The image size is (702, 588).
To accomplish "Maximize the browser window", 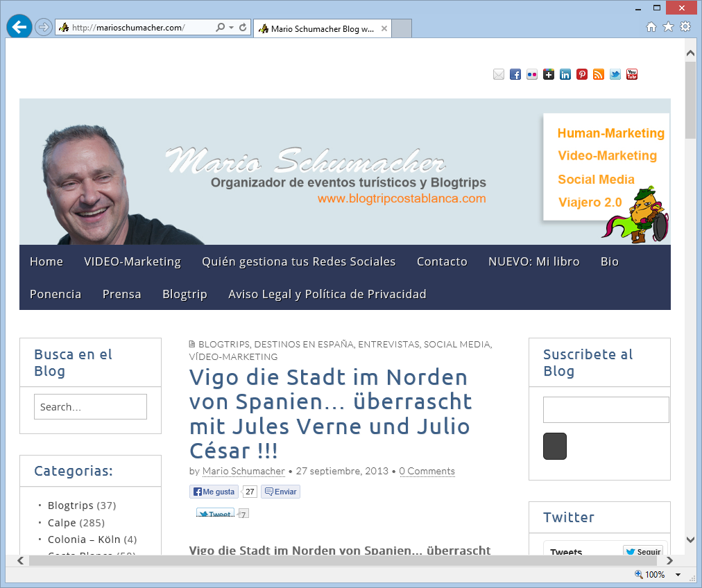I will (656, 8).
